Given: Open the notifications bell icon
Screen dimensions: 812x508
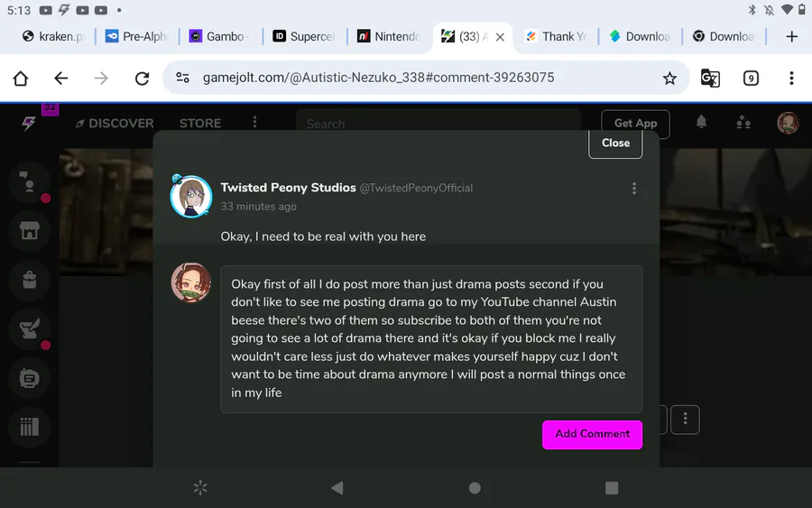Looking at the screenshot, I should pos(701,122).
